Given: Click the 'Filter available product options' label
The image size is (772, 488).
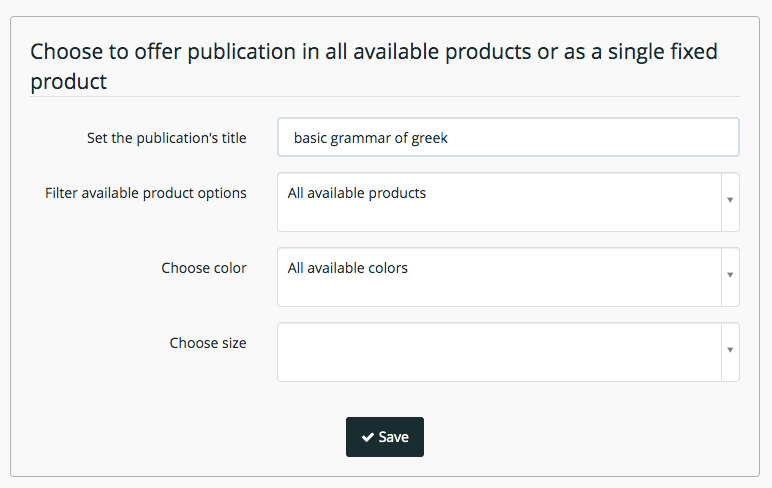Looking at the screenshot, I should (x=146, y=193).
